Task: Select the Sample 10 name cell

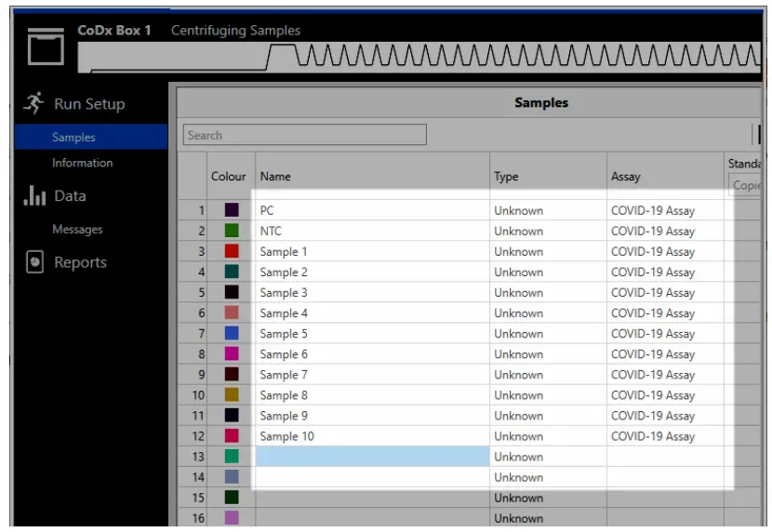Action: click(372, 435)
